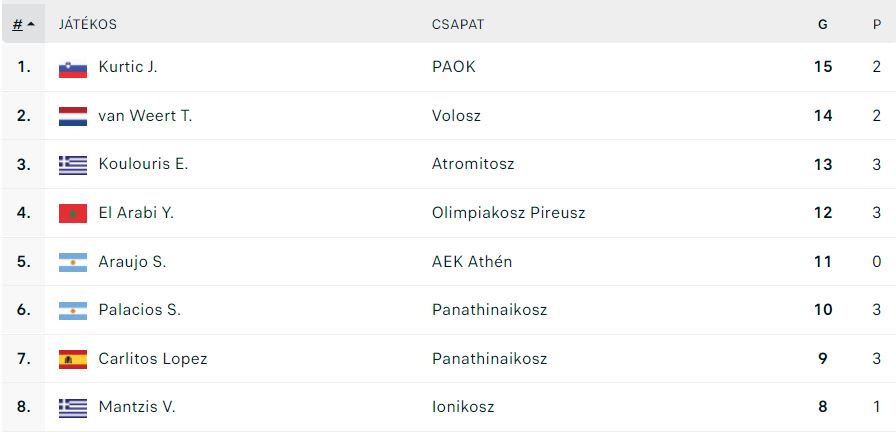The width and height of the screenshot is (896, 432).
Task: Open van Weert T. player page
Action: (x=145, y=115)
